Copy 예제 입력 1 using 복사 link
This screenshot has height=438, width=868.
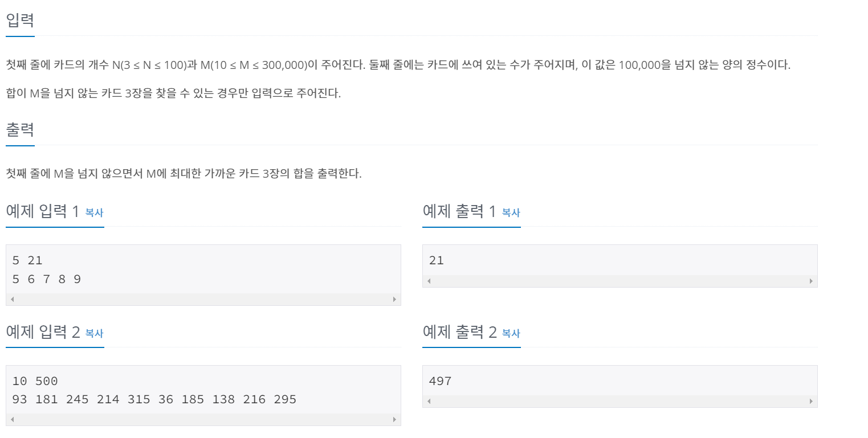[94, 212]
